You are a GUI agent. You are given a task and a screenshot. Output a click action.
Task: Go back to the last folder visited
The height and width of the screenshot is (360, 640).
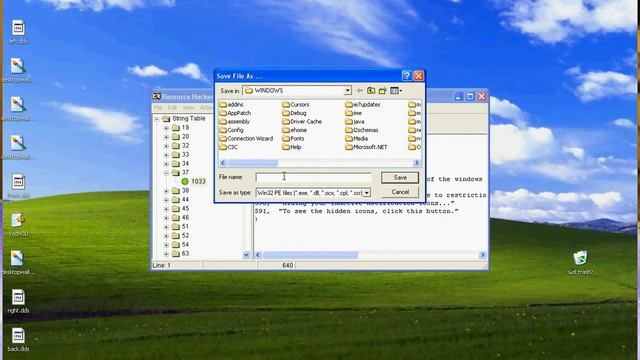pos(360,91)
